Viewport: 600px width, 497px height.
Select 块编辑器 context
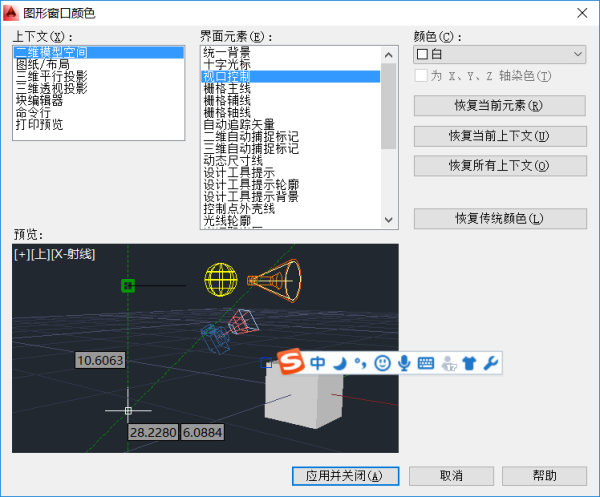(x=99, y=101)
